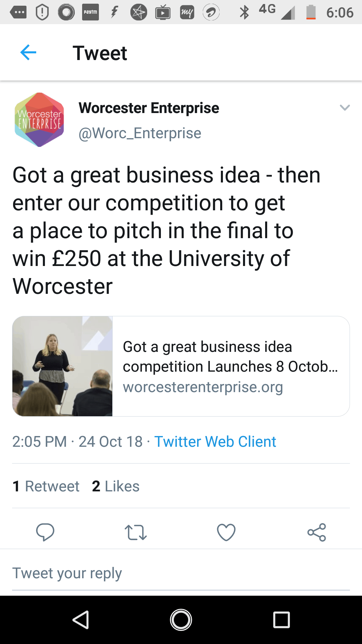The height and width of the screenshot is (644, 362).
Task: Open the presenter photo in link card
Action: [x=62, y=366]
